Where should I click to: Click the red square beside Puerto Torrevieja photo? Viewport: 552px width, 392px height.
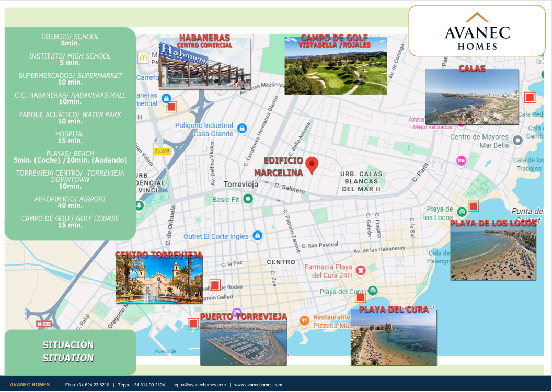193,324
